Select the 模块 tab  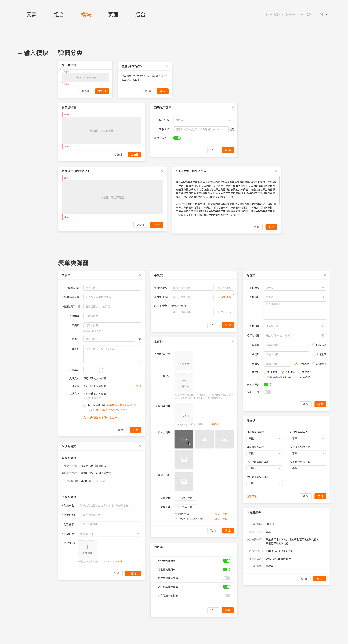coord(86,14)
